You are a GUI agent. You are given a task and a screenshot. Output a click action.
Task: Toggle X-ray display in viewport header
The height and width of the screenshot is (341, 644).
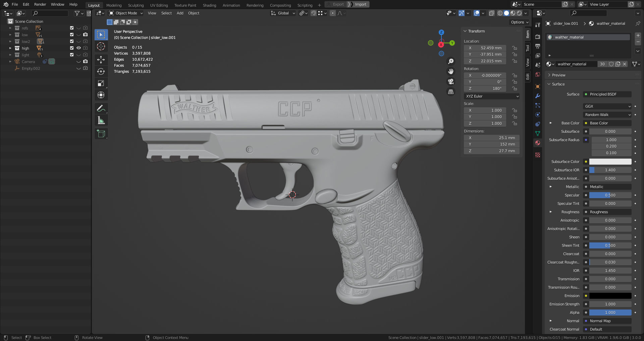click(491, 13)
